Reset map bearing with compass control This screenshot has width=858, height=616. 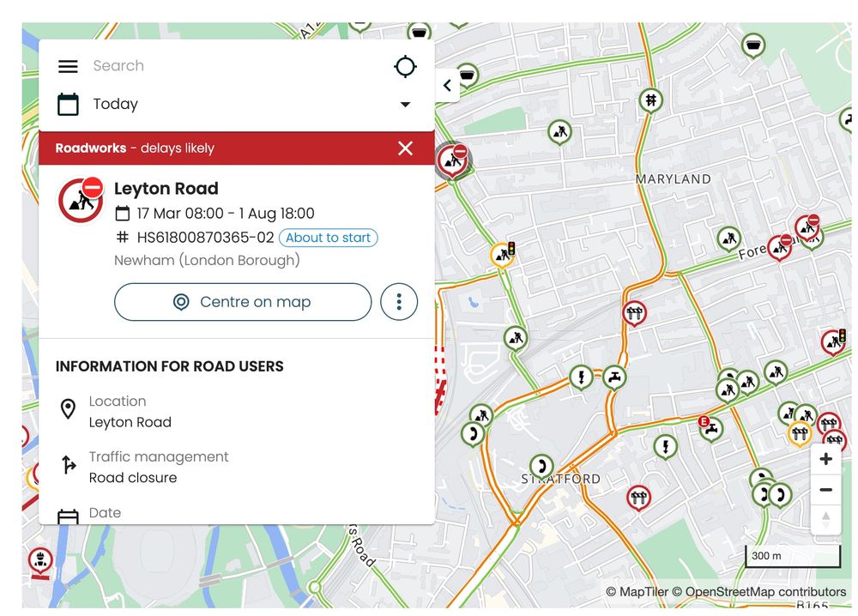pos(825,518)
